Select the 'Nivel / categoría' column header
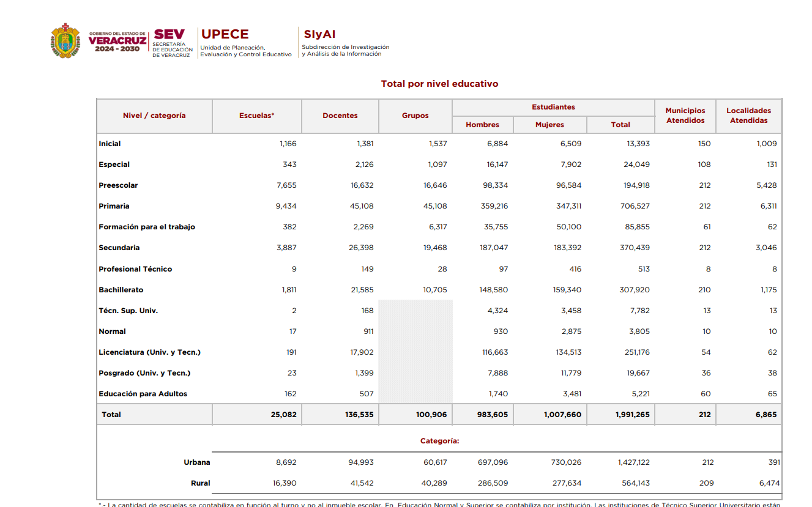Viewport: 812px width, 507px height. [x=154, y=116]
